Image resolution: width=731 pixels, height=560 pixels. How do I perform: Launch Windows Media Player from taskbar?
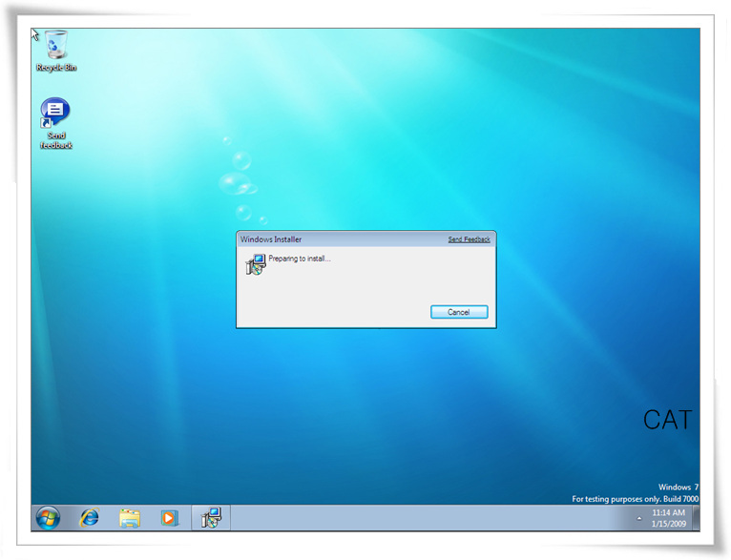(170, 518)
